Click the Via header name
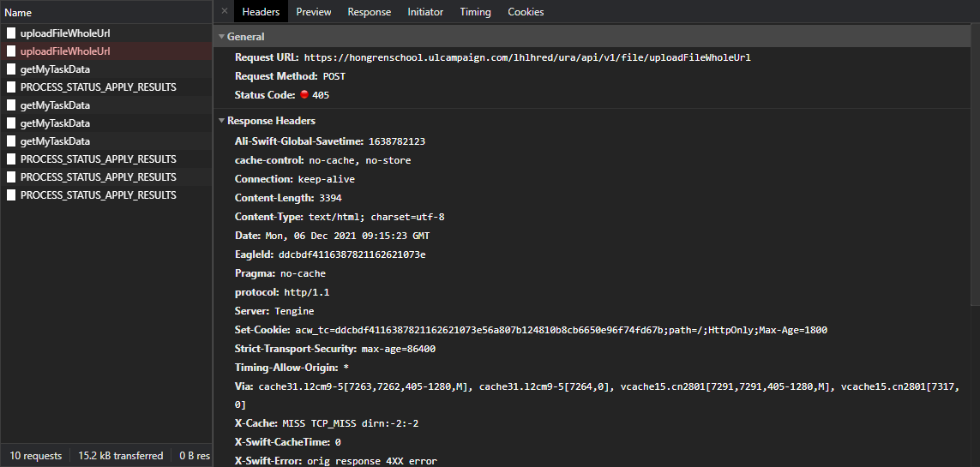This screenshot has height=467, width=980. pos(243,386)
